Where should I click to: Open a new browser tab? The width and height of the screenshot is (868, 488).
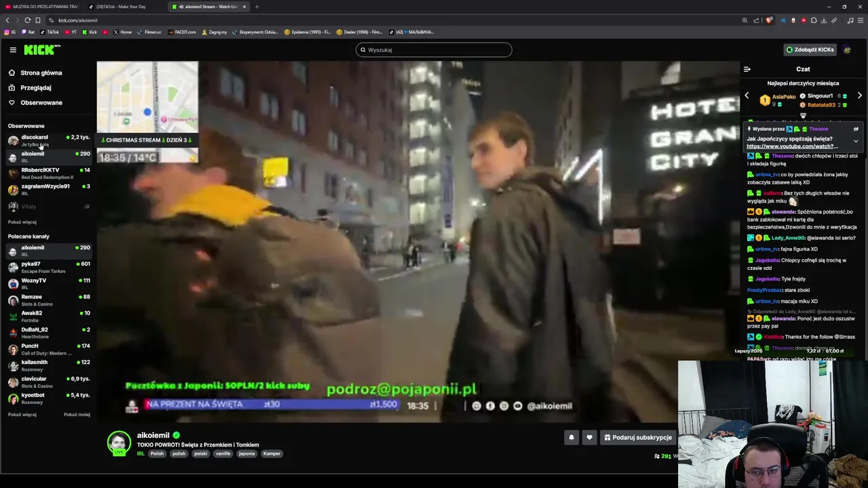click(x=256, y=7)
